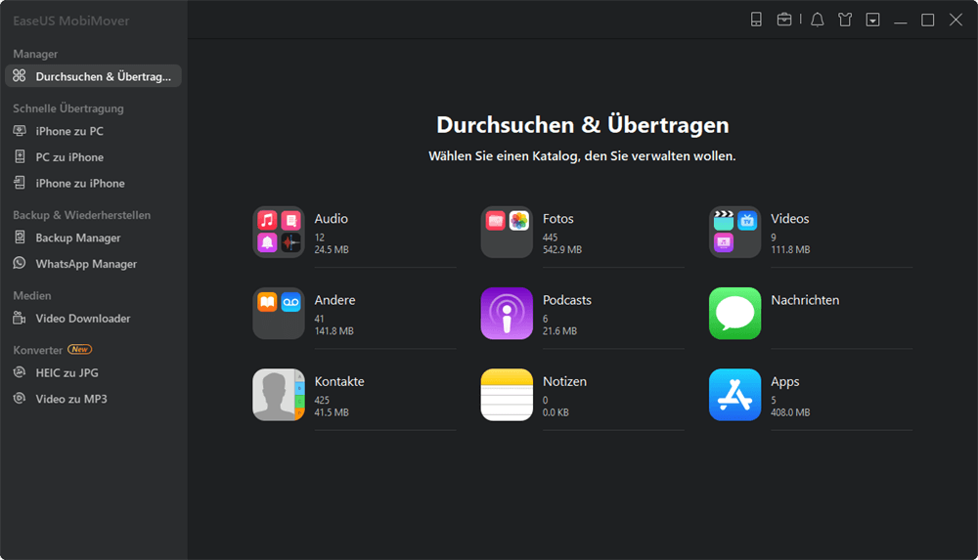Click the Videos category label
Image resolution: width=978 pixels, height=560 pixels.
(789, 219)
